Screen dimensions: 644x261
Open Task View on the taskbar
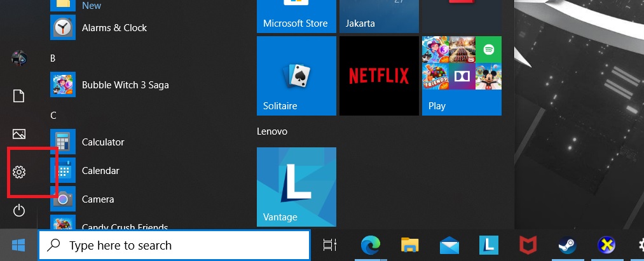[330, 245]
